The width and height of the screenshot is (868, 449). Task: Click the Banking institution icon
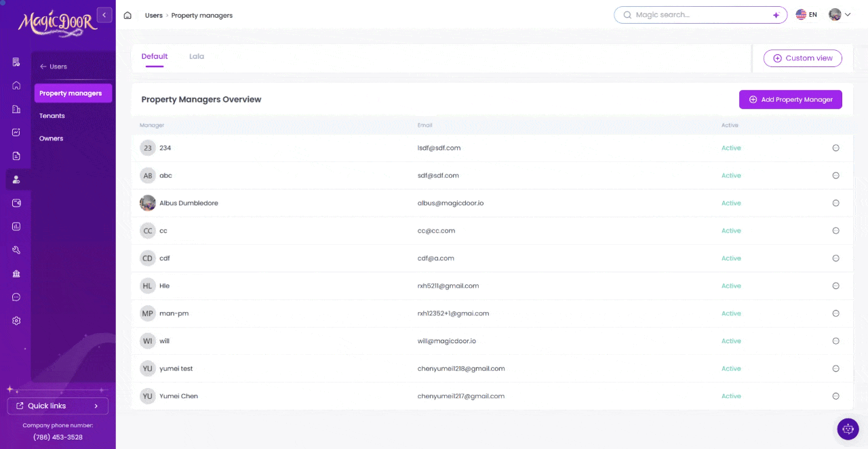coord(16,273)
